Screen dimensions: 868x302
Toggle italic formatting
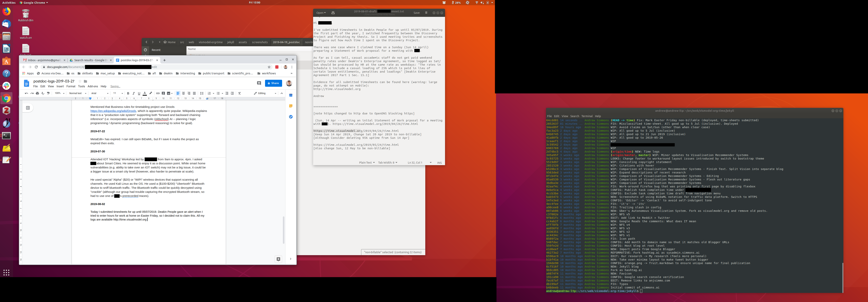pos(133,93)
